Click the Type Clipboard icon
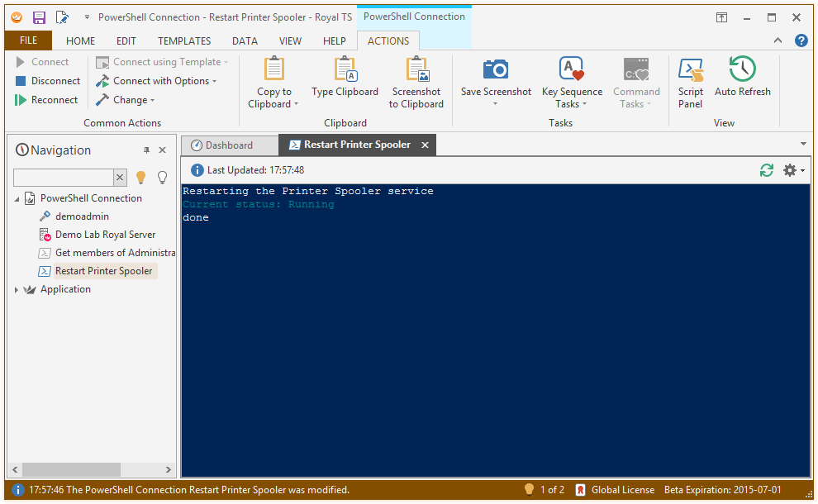The width and height of the screenshot is (818, 504). pyautogui.click(x=345, y=69)
